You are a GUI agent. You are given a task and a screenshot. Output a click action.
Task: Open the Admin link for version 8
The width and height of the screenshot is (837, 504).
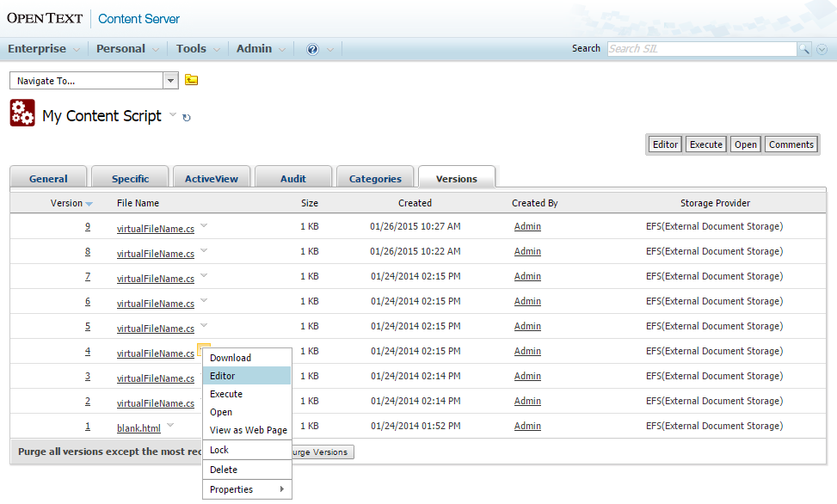pyautogui.click(x=527, y=251)
